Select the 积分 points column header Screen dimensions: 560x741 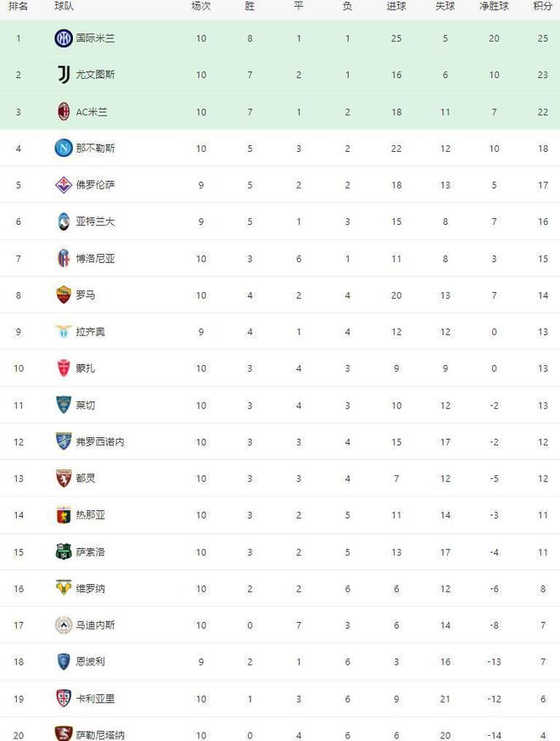[542, 6]
